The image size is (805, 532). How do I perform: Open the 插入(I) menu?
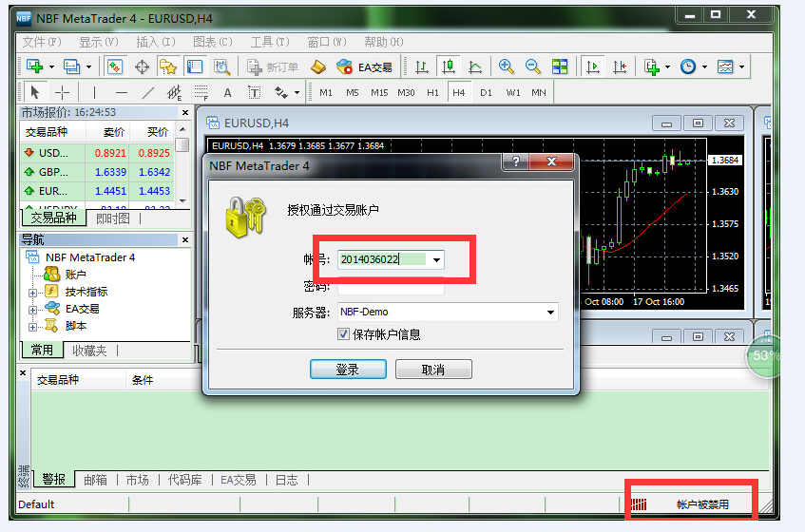[x=156, y=42]
